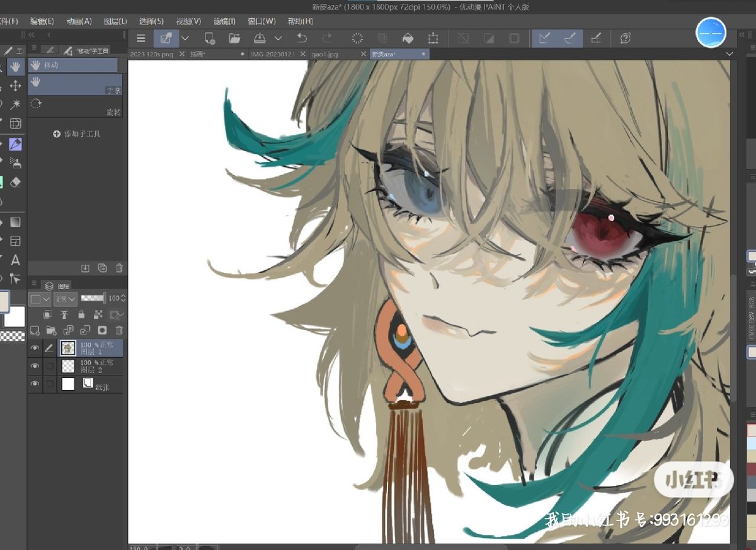Click the Open file folder icon
The height and width of the screenshot is (550, 756).
pyautogui.click(x=234, y=38)
